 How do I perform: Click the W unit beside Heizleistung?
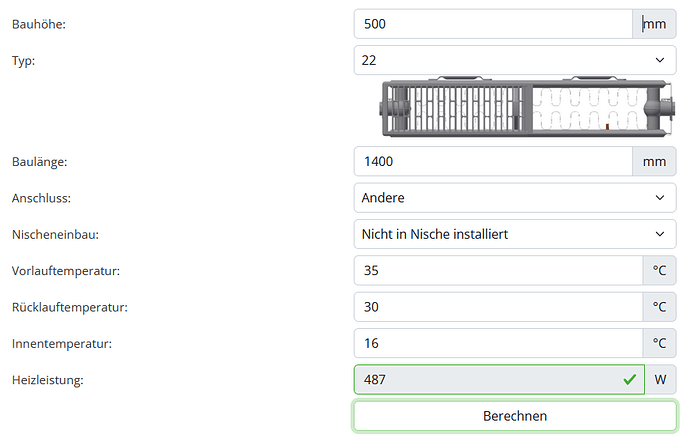click(660, 380)
